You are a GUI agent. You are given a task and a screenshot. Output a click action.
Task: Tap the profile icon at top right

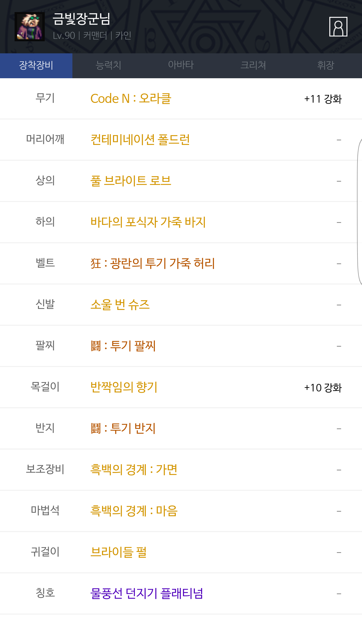tap(338, 27)
